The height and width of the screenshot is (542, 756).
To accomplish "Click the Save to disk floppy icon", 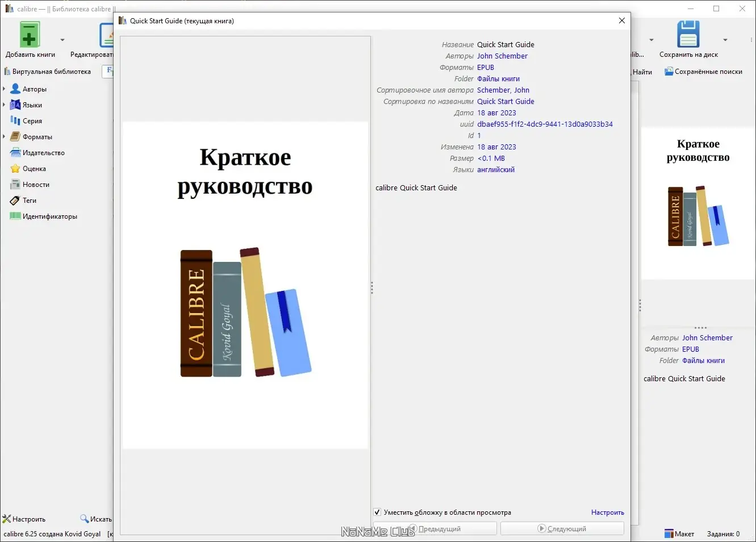I will [x=688, y=34].
